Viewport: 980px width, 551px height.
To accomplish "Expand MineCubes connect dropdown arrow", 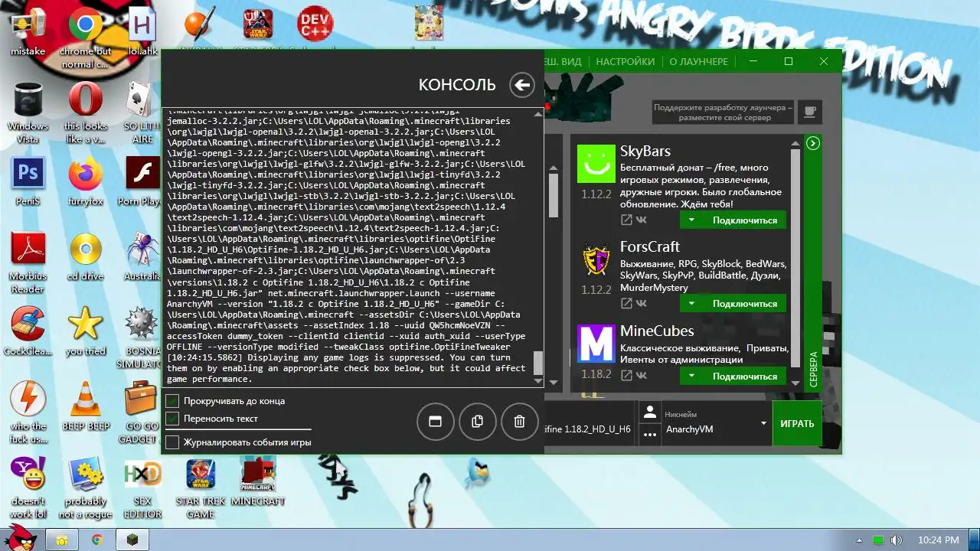I will coord(691,376).
